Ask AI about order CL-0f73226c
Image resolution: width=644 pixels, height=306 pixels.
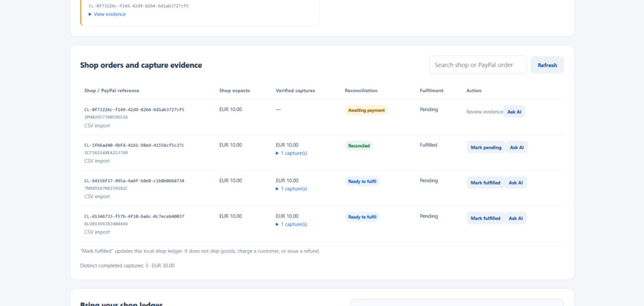[515, 112]
